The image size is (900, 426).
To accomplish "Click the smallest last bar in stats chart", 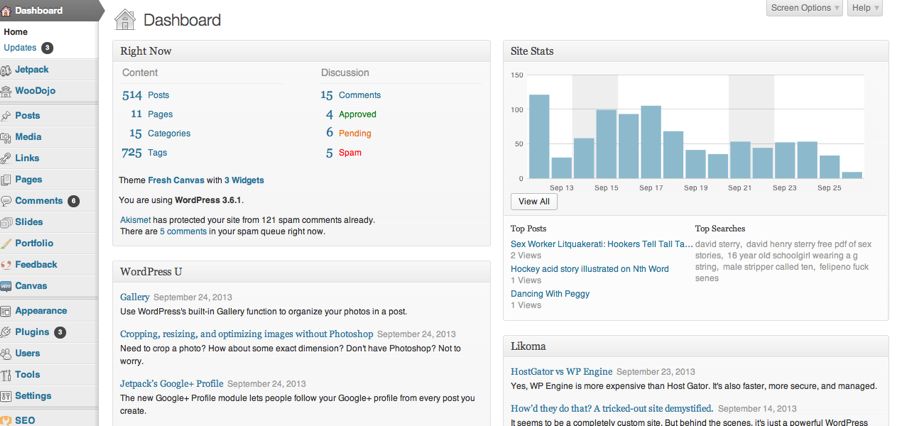I will pyautogui.click(x=852, y=175).
